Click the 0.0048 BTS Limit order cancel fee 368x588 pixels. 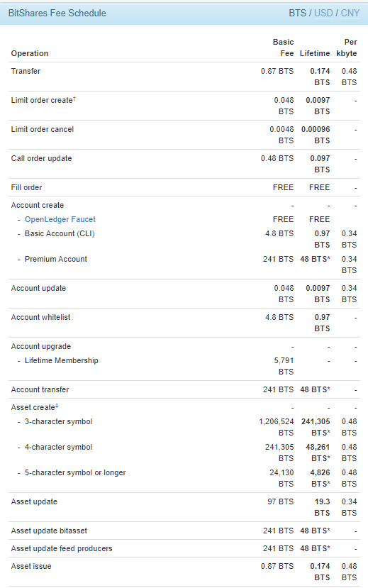tap(281, 135)
